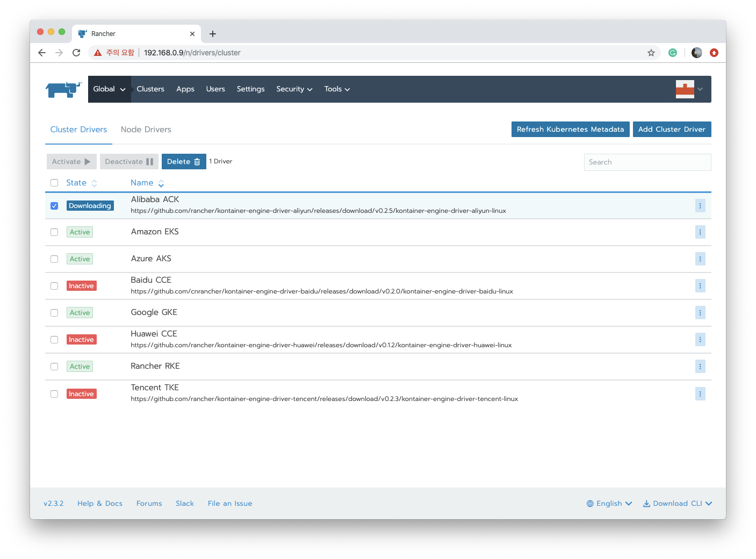
Task: Bookmark page with star icon
Action: (651, 53)
